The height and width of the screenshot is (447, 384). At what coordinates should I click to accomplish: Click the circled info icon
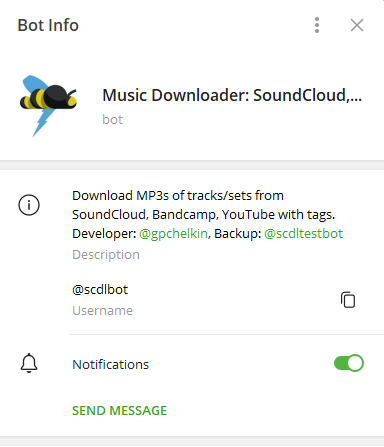tap(29, 205)
